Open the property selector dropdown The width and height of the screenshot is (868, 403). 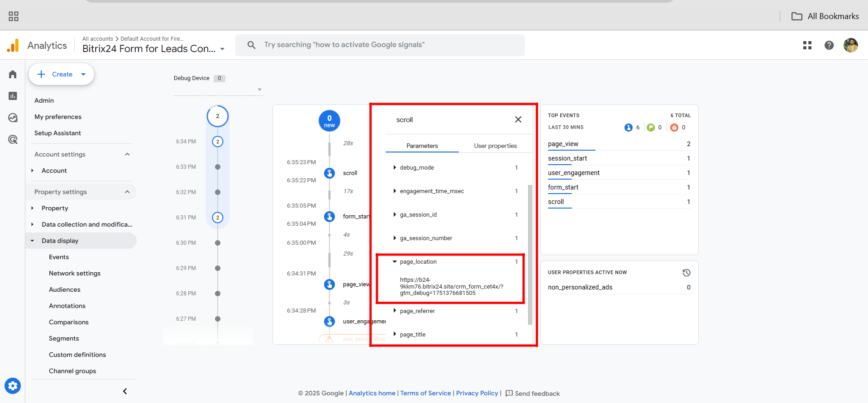pos(222,49)
